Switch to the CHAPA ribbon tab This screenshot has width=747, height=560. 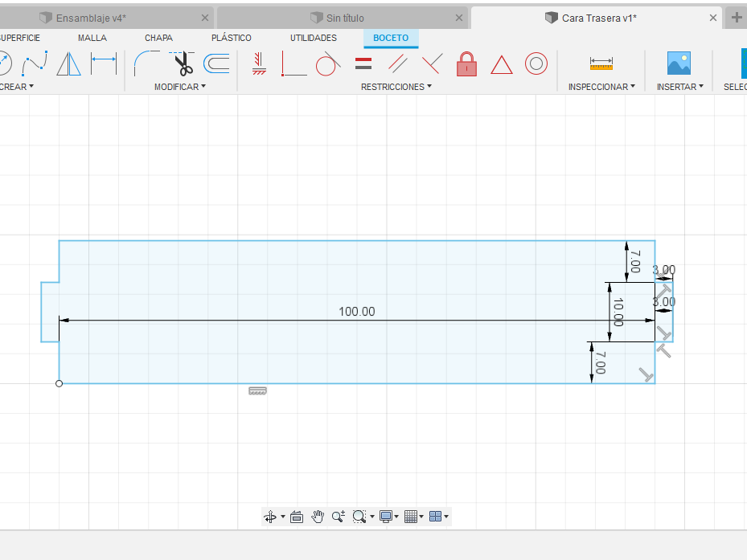pos(158,38)
